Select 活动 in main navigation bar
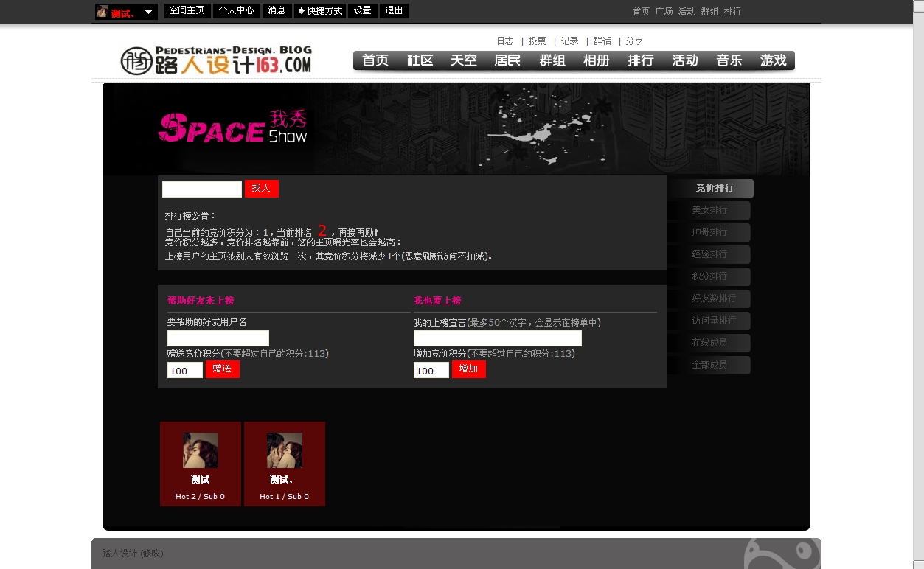Image resolution: width=924 pixels, height=569 pixels. 685,60
